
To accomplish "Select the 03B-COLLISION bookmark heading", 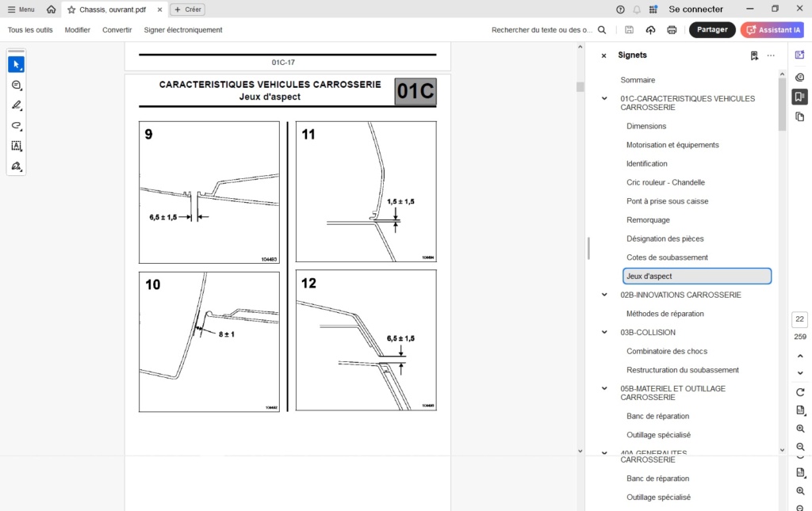I will (648, 333).
